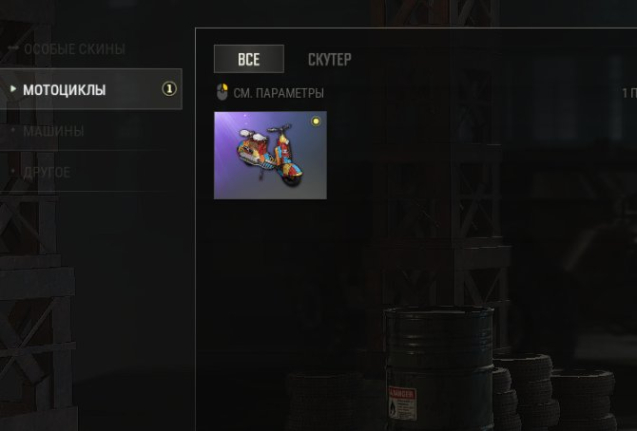The image size is (637, 431).
Task: Click the yellow new-item dot on scooter tile
Action: pos(316,121)
